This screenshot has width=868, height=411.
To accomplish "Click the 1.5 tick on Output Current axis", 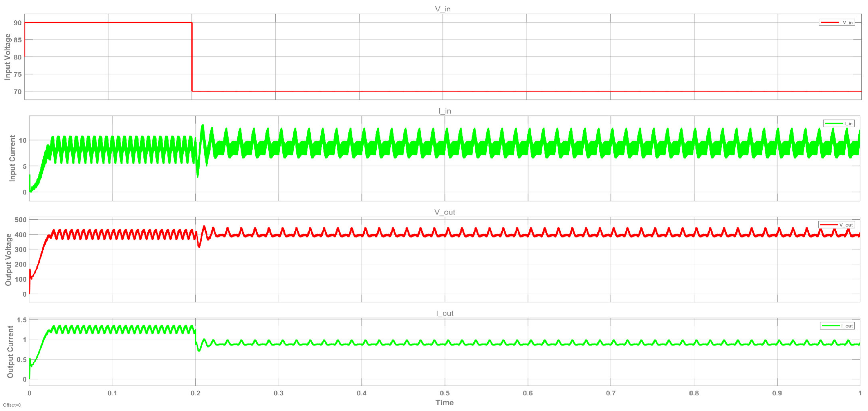I will tap(22, 320).
